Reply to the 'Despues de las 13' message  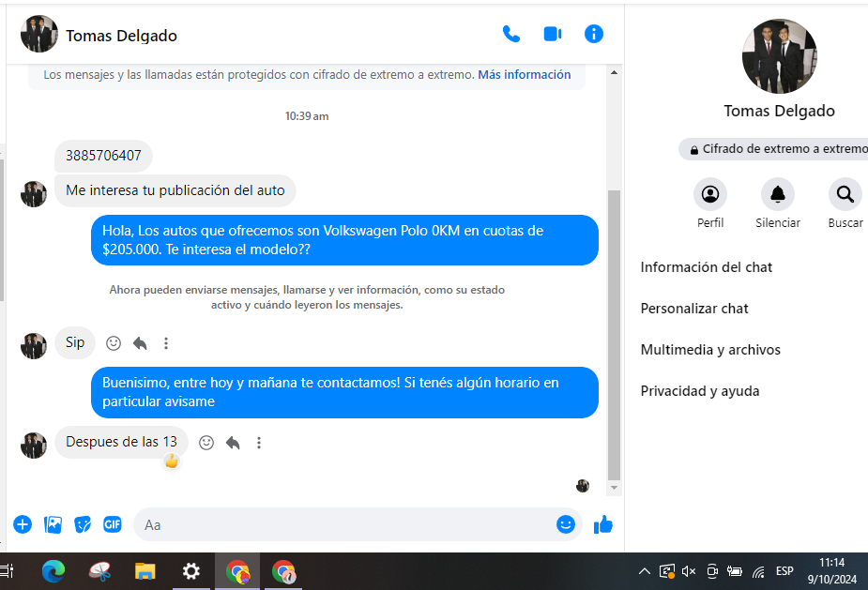pos(233,442)
